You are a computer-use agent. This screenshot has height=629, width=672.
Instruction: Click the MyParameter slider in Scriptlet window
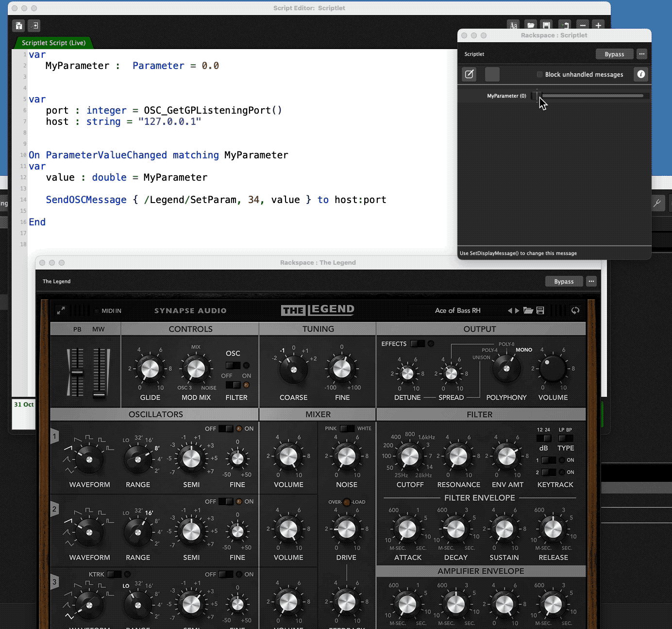coord(589,96)
